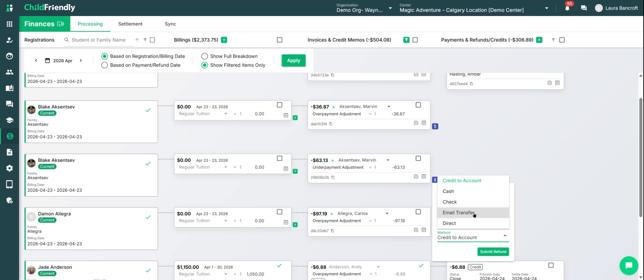Select Show Full Breakdown option

click(x=205, y=56)
